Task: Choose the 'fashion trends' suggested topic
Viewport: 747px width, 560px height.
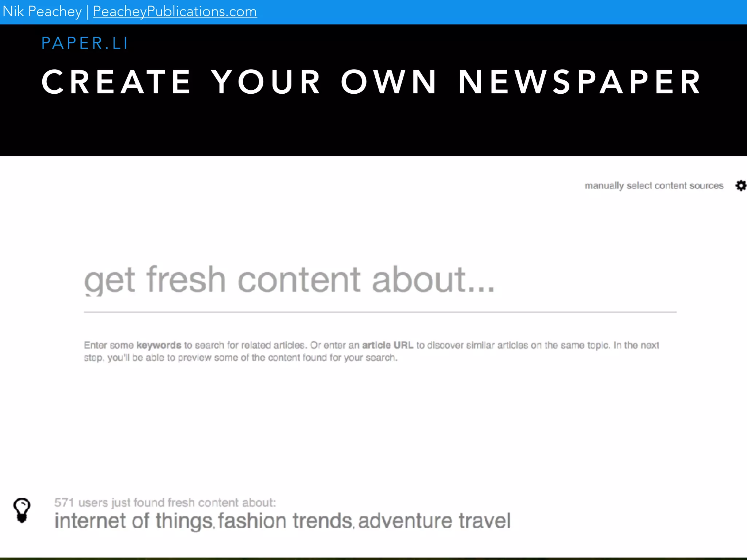Action: point(286,521)
